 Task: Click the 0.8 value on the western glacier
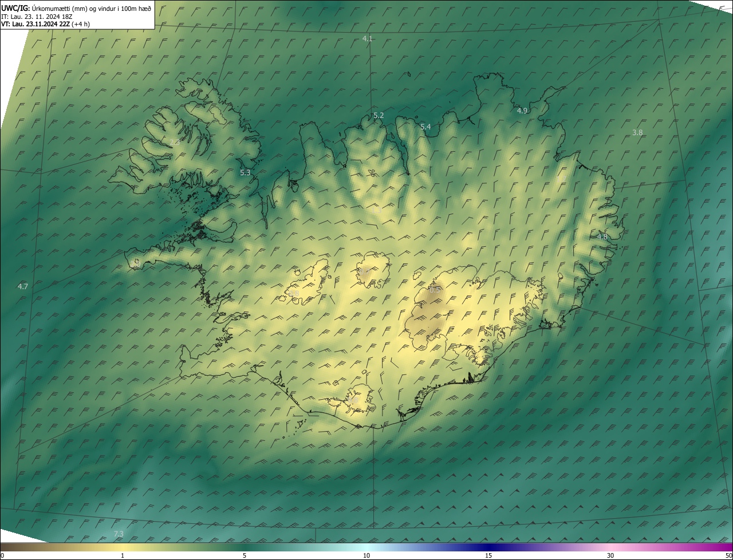[x=294, y=294]
